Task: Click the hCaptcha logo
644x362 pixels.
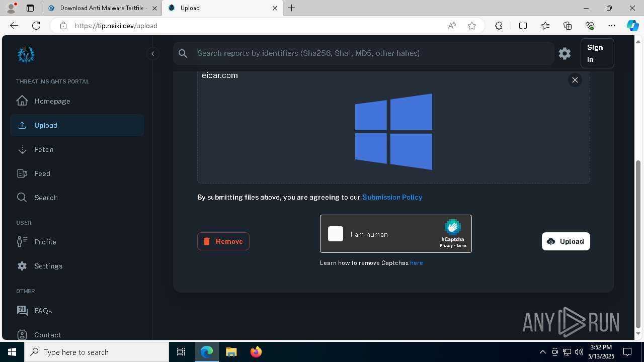Action: coord(453,227)
